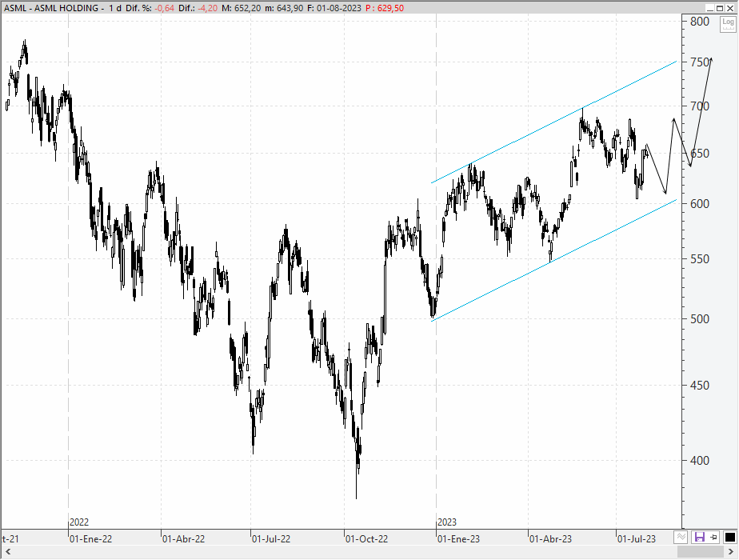This screenshot has height=560, width=739.
Task: Click the '1 d' timeframe label
Action: 114,8
